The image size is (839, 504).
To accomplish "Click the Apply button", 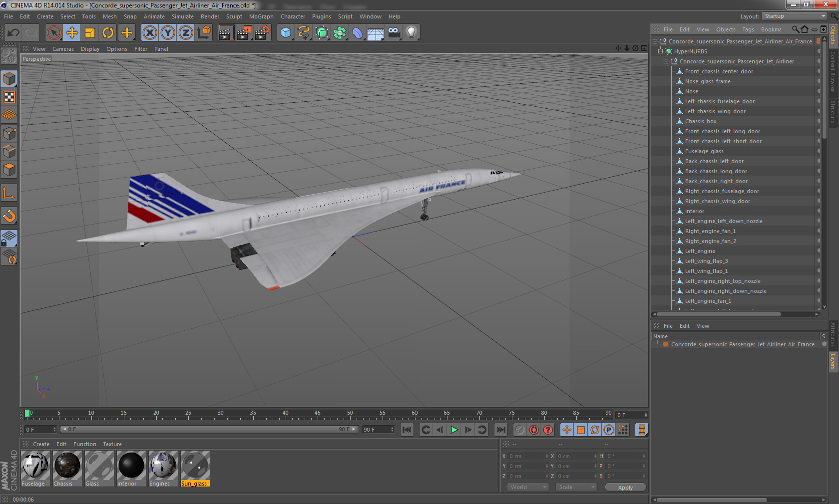I will [625, 487].
